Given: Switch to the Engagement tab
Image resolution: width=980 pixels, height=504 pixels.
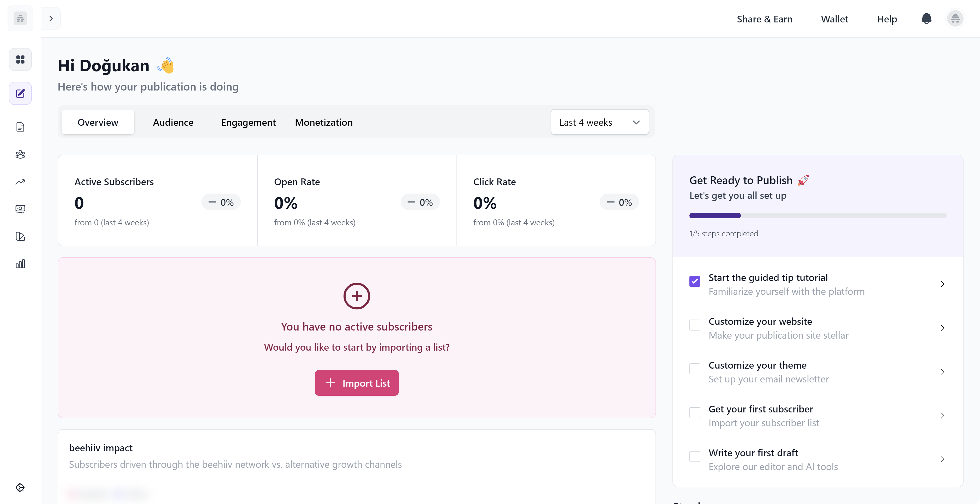Looking at the screenshot, I should [x=248, y=122].
